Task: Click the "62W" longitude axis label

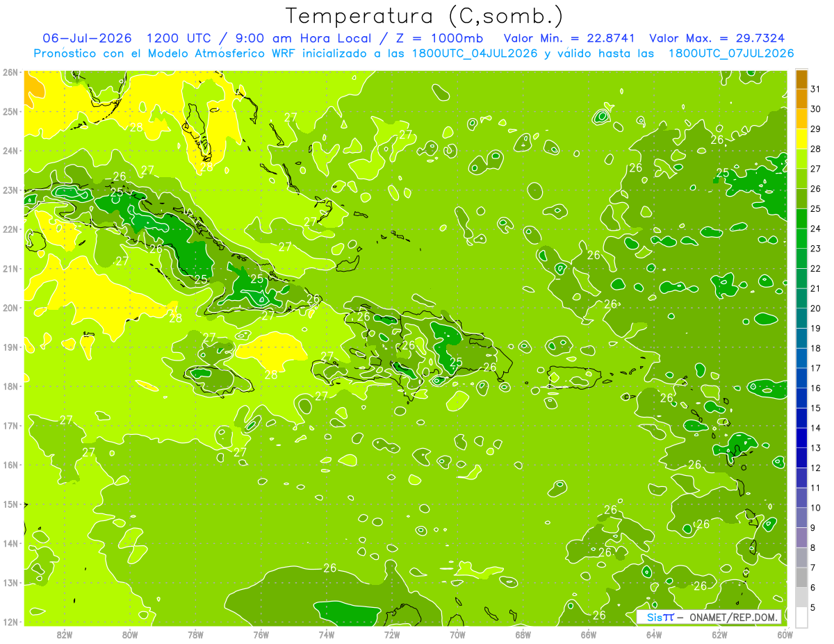Action: [x=719, y=634]
